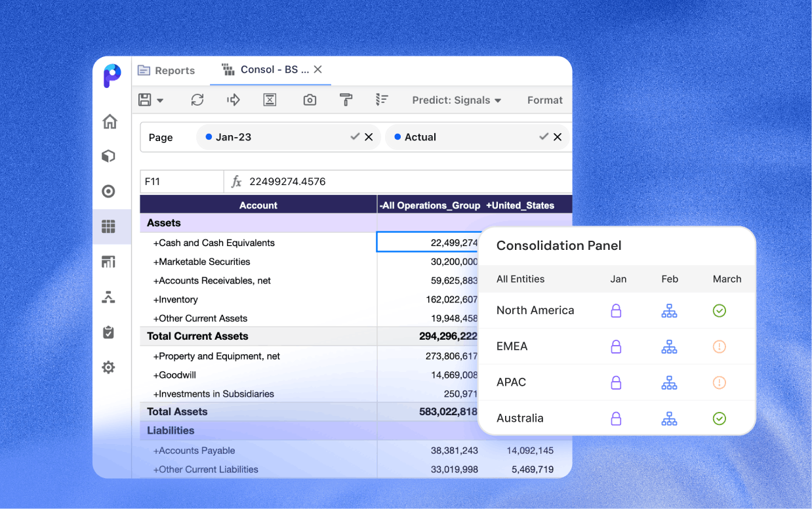Click the Jan-23 page chip
This screenshot has width=812, height=509.
point(288,137)
